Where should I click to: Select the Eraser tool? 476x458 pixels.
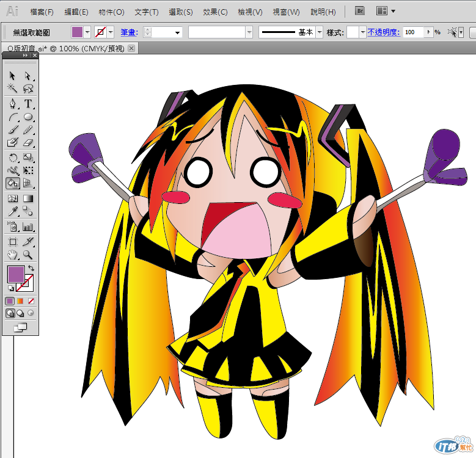28,142
